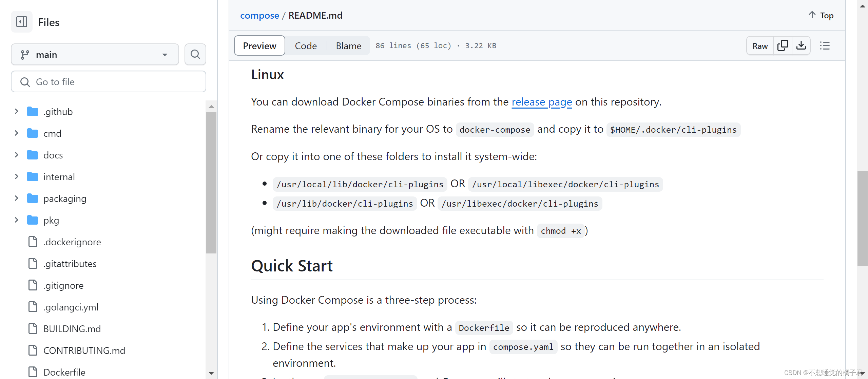
Task: Open the Dockerfile file
Action: [64, 372]
